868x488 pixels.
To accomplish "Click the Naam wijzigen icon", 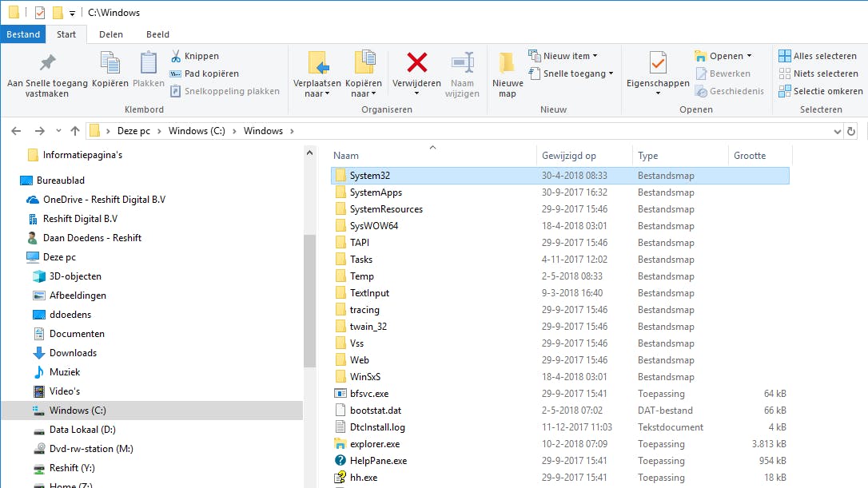I will tap(463, 62).
